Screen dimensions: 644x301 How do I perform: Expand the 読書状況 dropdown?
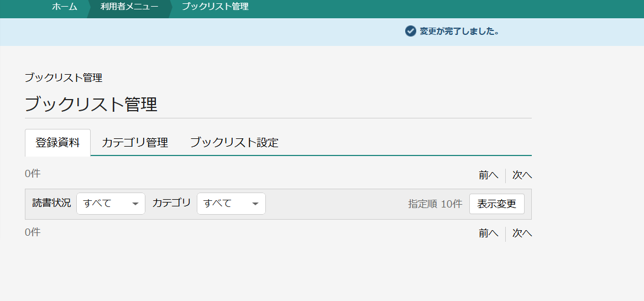(111, 204)
